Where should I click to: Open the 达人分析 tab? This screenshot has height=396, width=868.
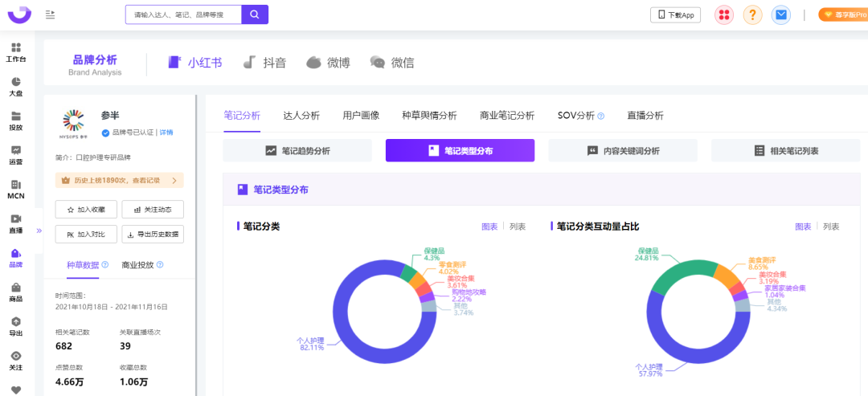(301, 116)
